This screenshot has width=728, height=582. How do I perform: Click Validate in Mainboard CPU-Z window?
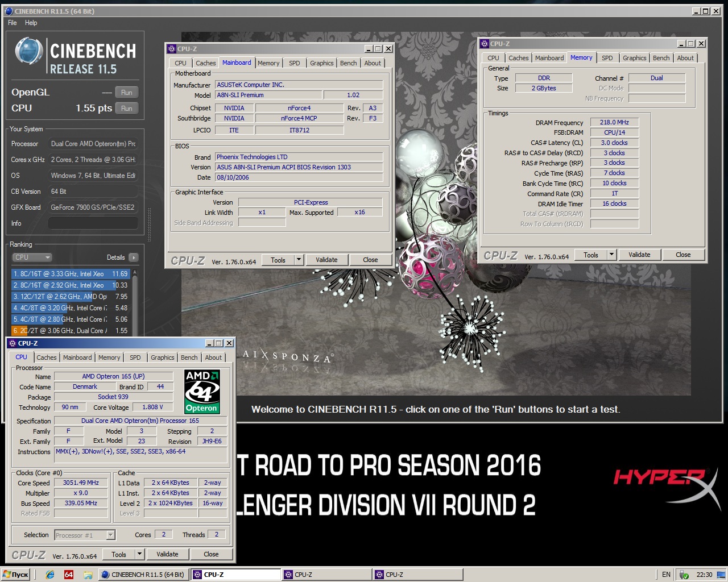coord(326,260)
